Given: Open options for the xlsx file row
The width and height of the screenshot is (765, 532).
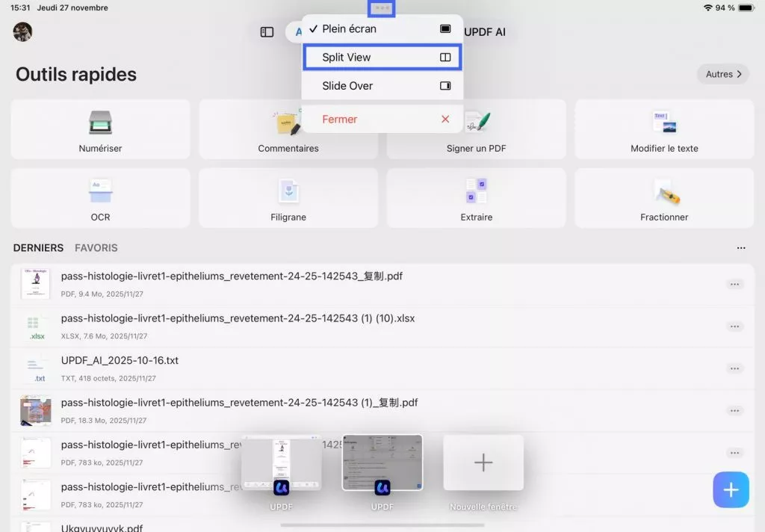Looking at the screenshot, I should 734,327.
